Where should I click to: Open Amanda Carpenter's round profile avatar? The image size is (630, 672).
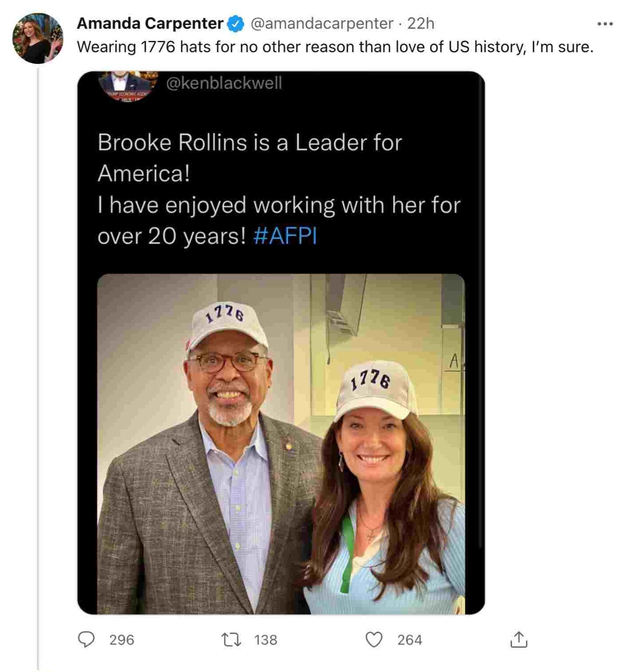pos(38,38)
